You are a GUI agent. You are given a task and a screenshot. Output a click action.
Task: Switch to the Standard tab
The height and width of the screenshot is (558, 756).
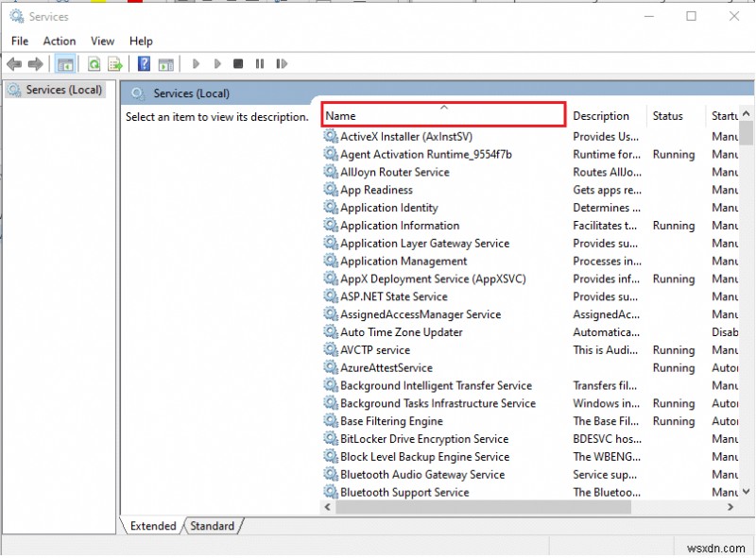coord(213,526)
